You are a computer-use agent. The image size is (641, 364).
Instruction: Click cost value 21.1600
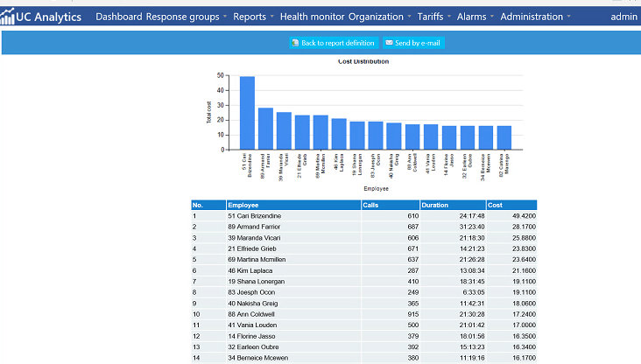(524, 270)
